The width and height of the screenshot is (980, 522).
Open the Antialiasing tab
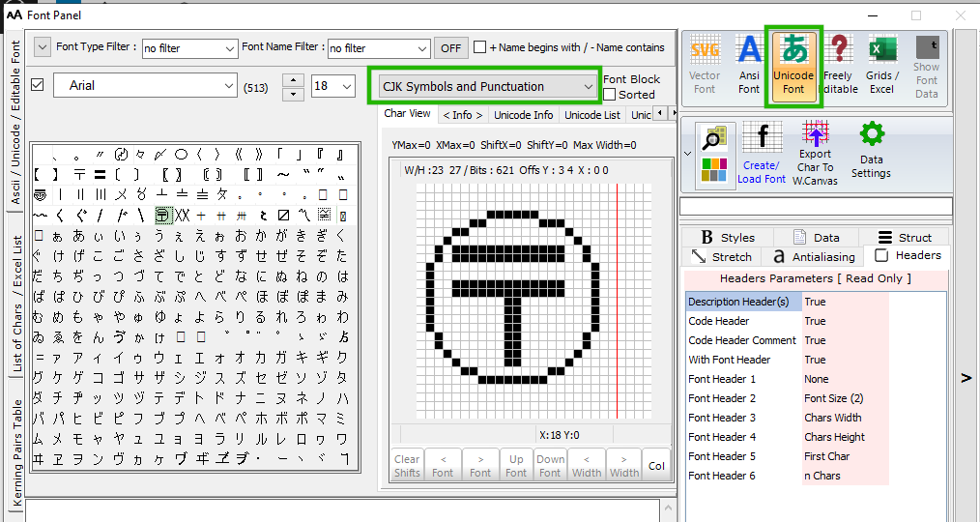click(814, 257)
